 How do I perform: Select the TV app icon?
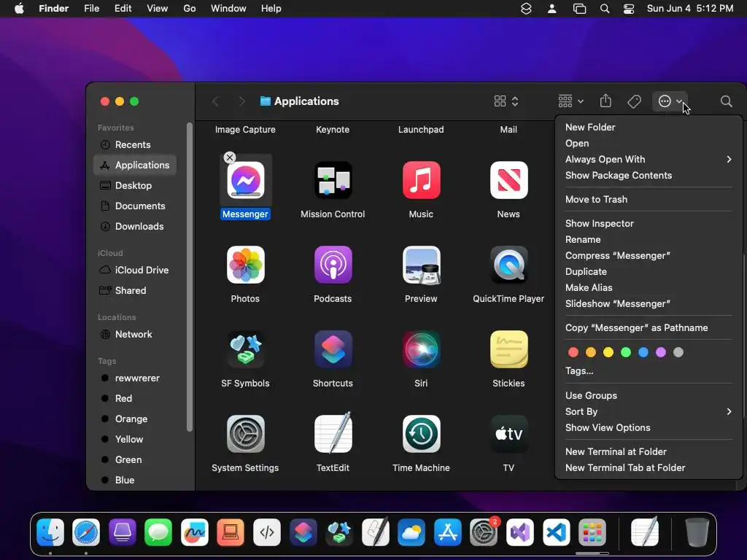coord(508,434)
